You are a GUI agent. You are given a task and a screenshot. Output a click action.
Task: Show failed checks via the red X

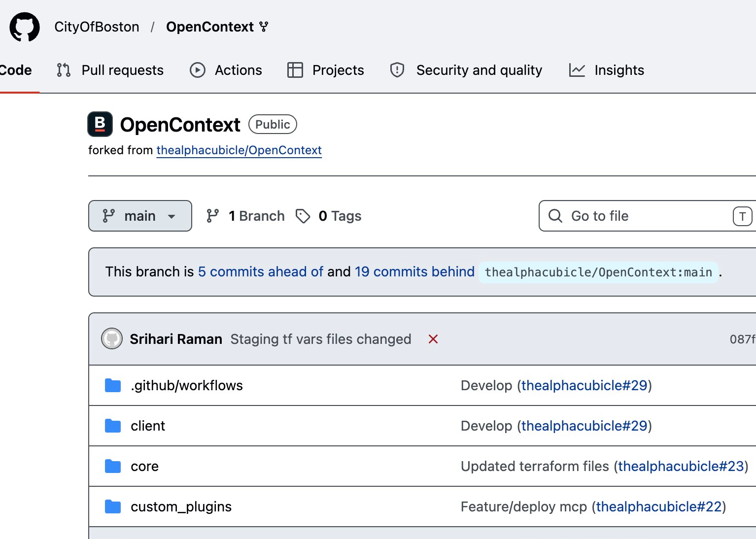[x=433, y=339]
